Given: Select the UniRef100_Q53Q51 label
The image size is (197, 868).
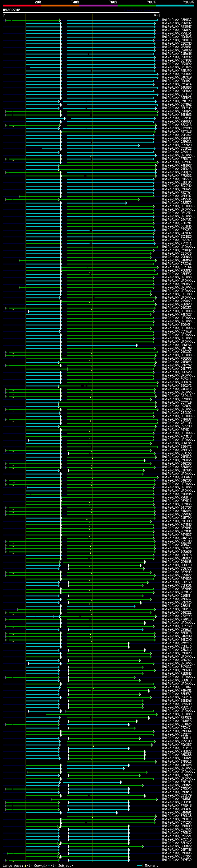Looking at the screenshot, I should 177,47.
